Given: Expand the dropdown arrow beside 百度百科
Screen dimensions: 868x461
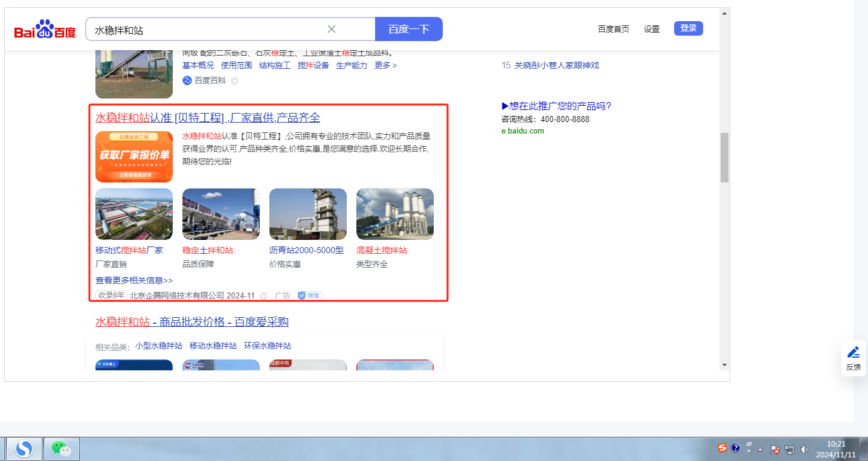Looking at the screenshot, I should (x=235, y=80).
